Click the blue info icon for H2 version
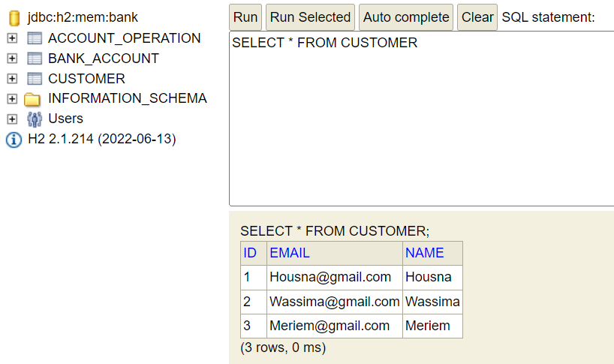This screenshot has height=364, width=614. click(14, 140)
